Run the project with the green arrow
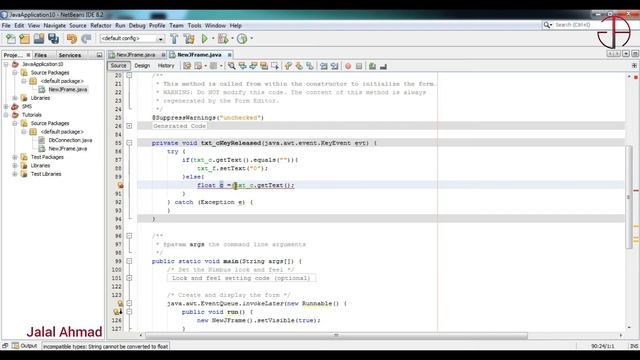Screen dimensions: 640x360 click(204, 39)
